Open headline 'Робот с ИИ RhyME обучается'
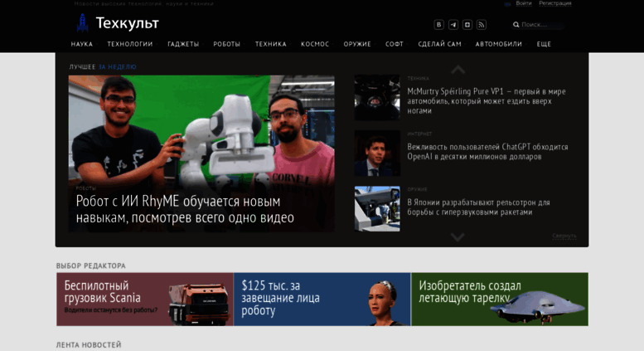The width and height of the screenshot is (644, 351). point(185,209)
